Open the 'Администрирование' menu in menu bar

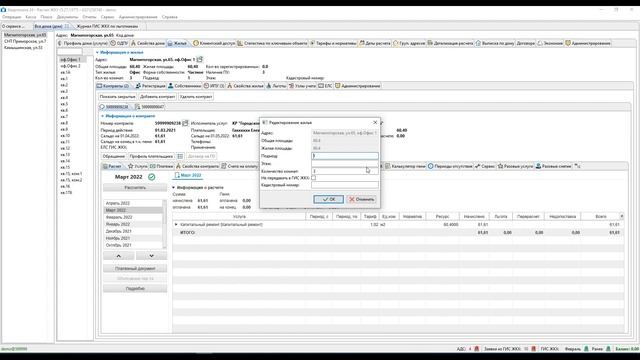[x=138, y=17]
